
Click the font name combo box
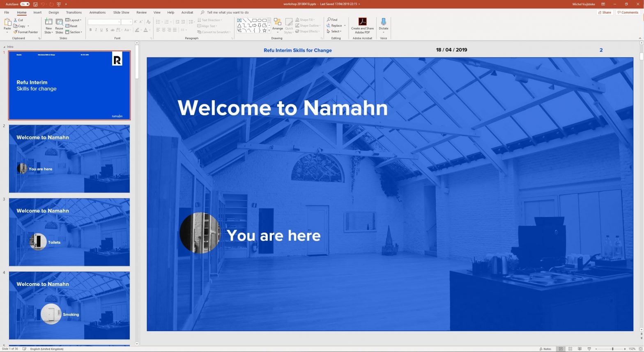(104, 22)
